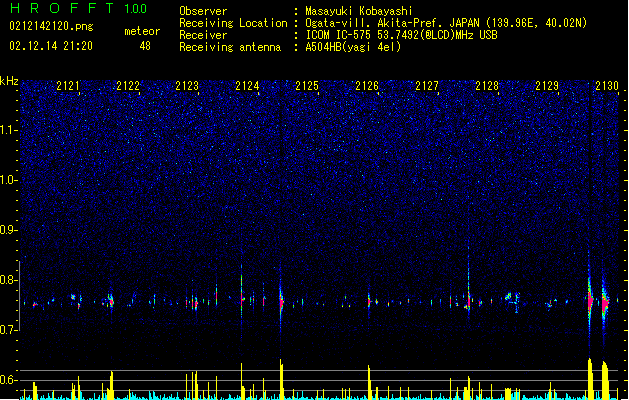629x400 pixels.
Task: Click the 2126 time marker
Action: [367, 86]
